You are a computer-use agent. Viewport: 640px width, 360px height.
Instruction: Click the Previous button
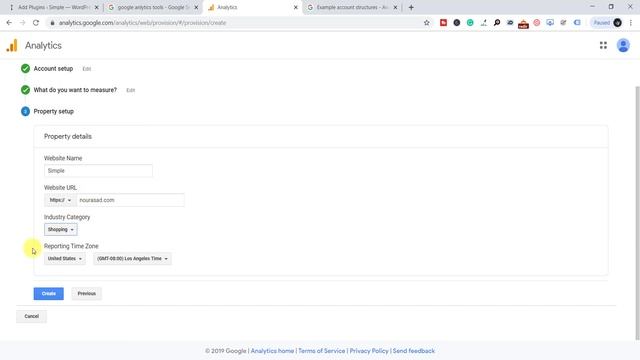pos(87,293)
